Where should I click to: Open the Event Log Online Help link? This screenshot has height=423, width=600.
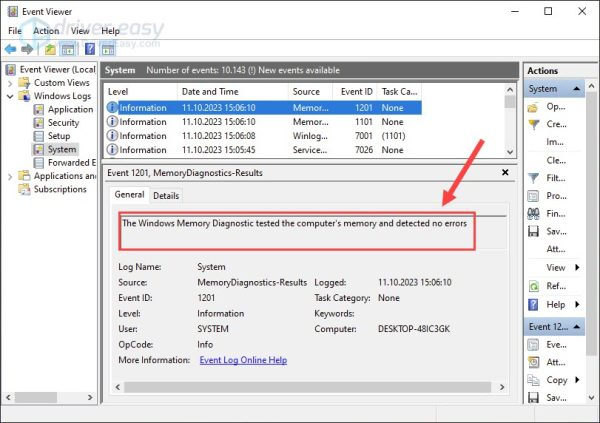(x=243, y=360)
